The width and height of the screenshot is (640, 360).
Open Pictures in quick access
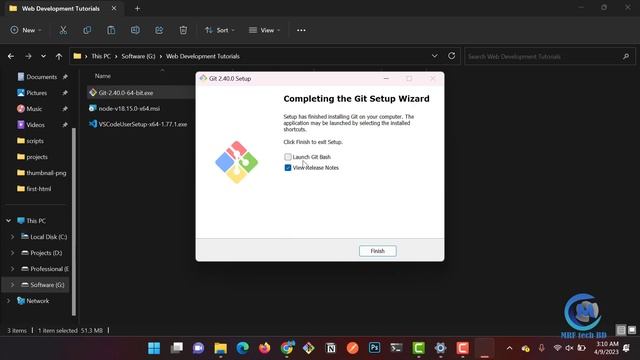point(37,93)
